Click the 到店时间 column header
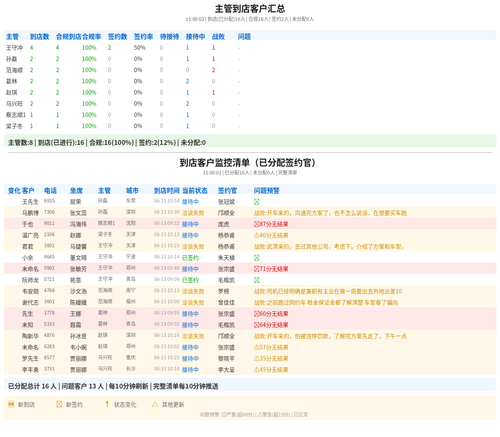This screenshot has height=437, width=500. point(167,191)
